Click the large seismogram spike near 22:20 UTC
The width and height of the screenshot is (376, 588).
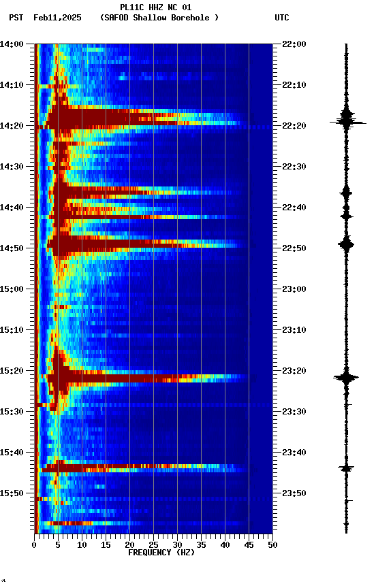point(347,122)
